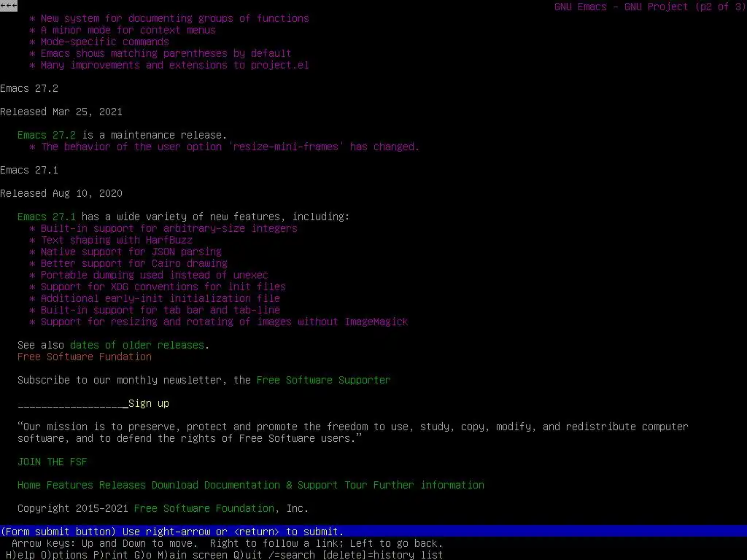Viewport: 747px width, 560px height.
Task: Open the 'Download' footer link
Action: point(175,485)
